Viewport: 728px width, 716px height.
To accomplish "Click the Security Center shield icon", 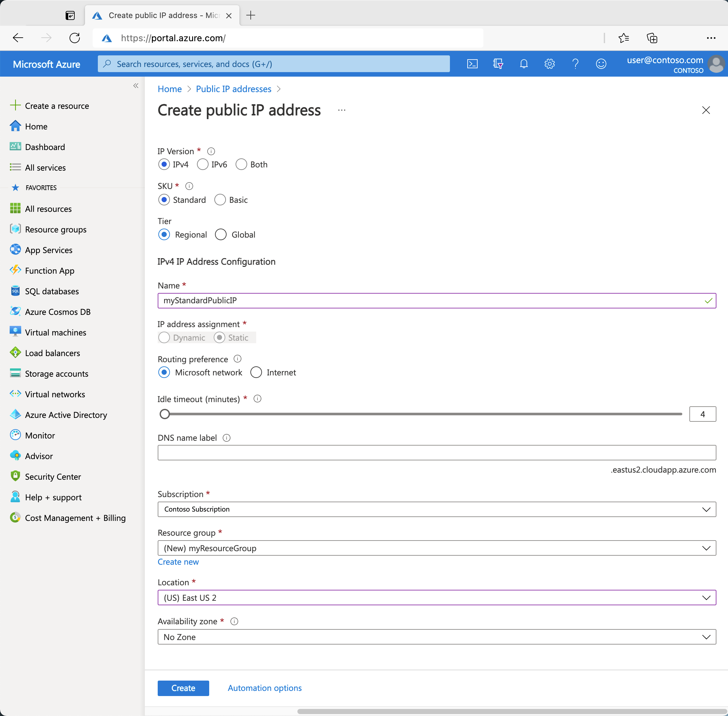I will [15, 476].
